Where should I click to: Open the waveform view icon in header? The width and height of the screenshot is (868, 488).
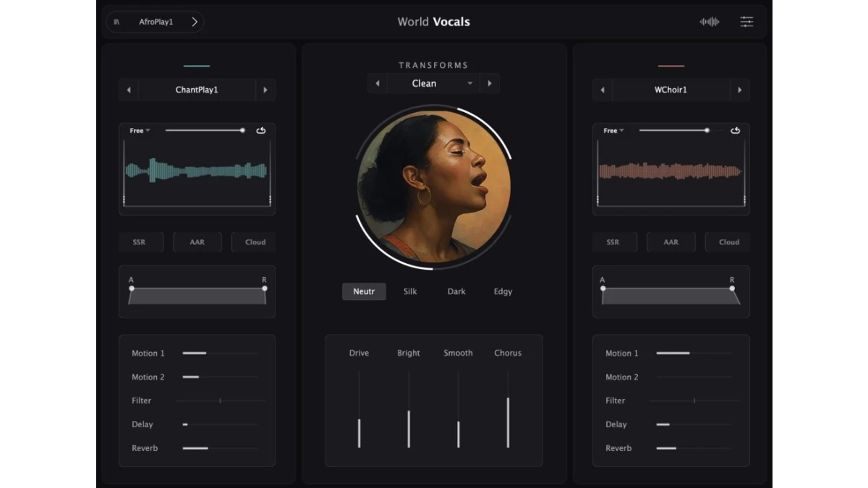pos(709,22)
